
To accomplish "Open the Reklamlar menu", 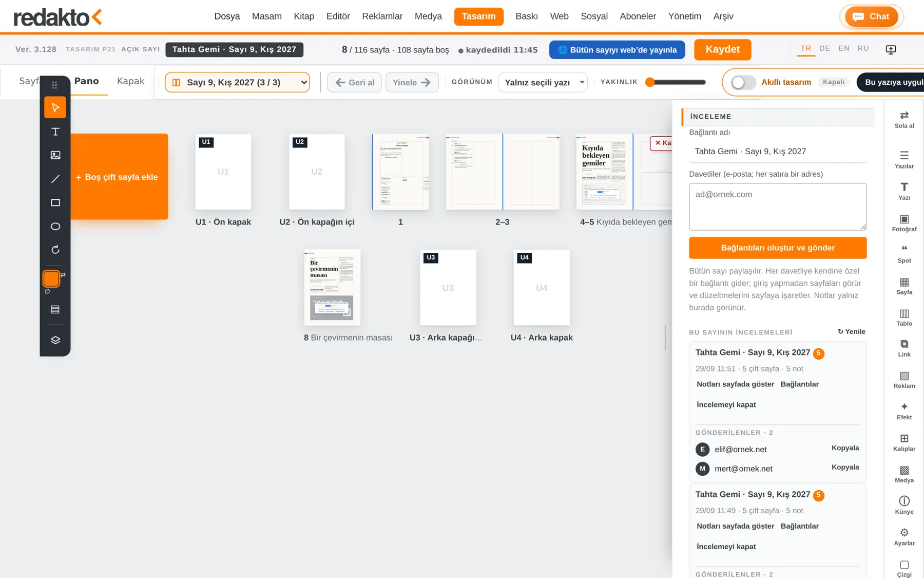I will 382,16.
